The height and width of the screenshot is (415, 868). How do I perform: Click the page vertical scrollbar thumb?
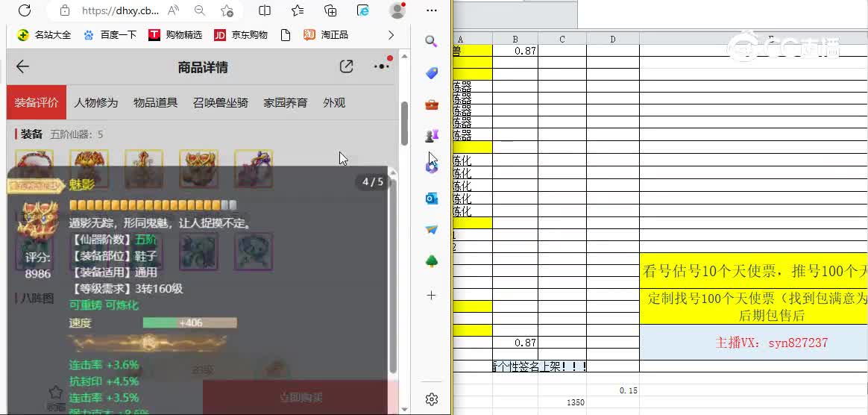point(404,123)
